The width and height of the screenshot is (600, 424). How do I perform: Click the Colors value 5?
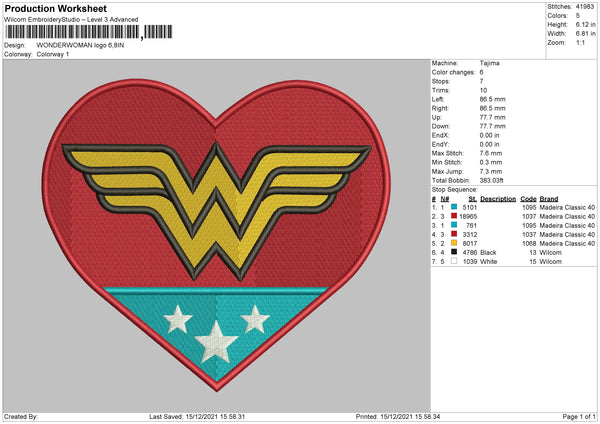tap(578, 16)
